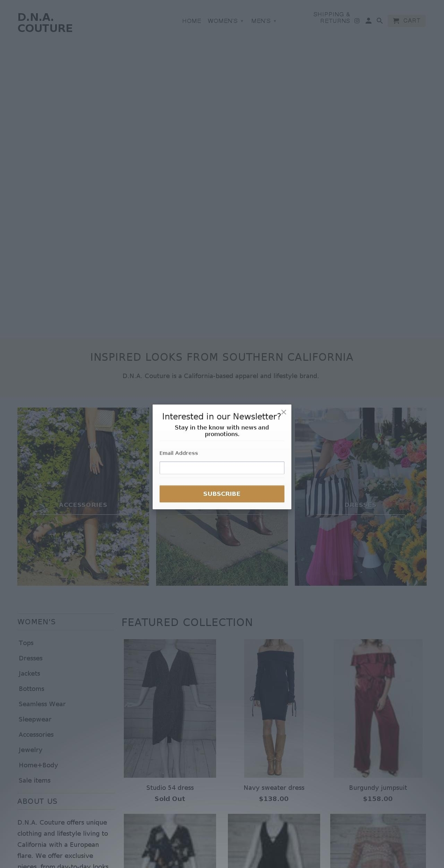The width and height of the screenshot is (444, 868).
Task: Click the Email Address input field
Action: pyautogui.click(x=222, y=468)
